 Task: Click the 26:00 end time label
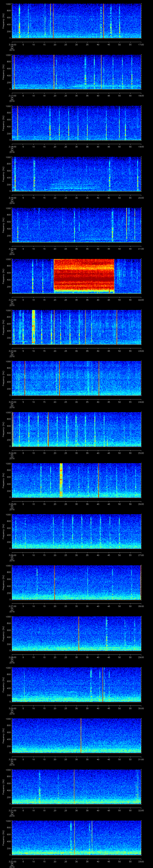click(x=141, y=504)
